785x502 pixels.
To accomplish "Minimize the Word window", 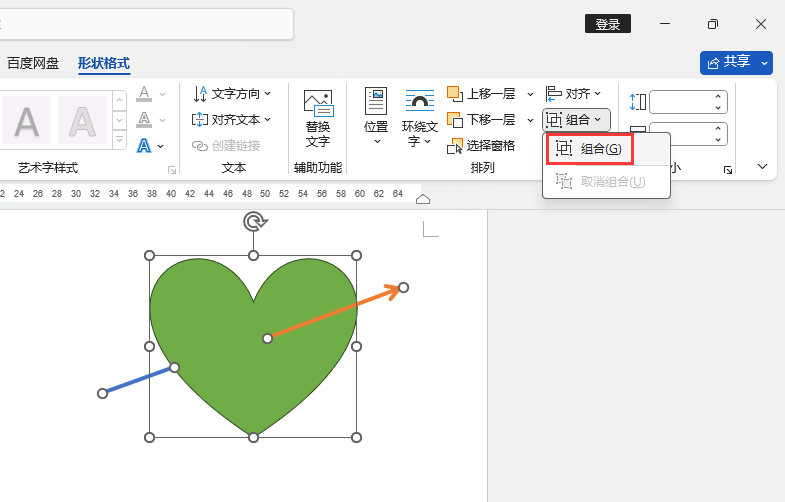I will (x=665, y=24).
